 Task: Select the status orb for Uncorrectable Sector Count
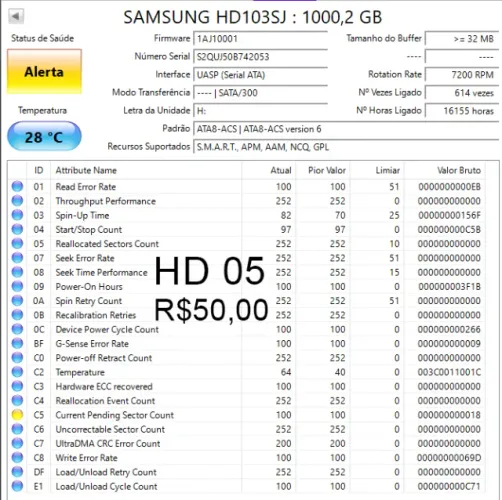[17, 429]
